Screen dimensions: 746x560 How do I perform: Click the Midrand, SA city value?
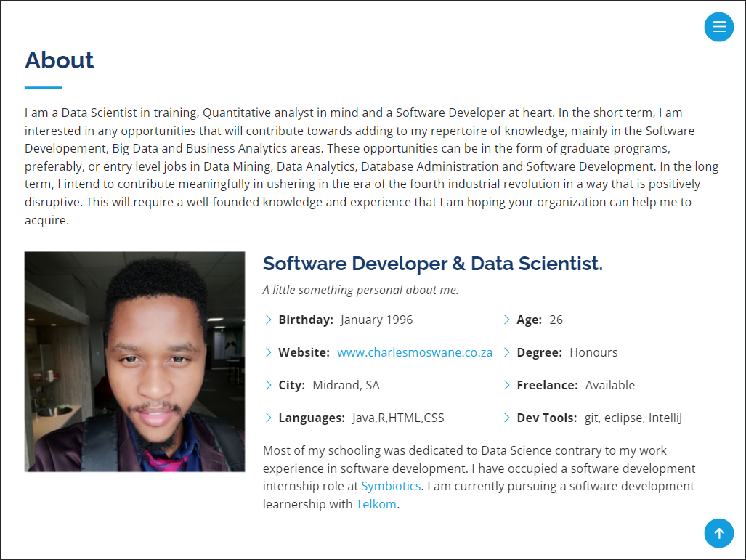[346, 386]
